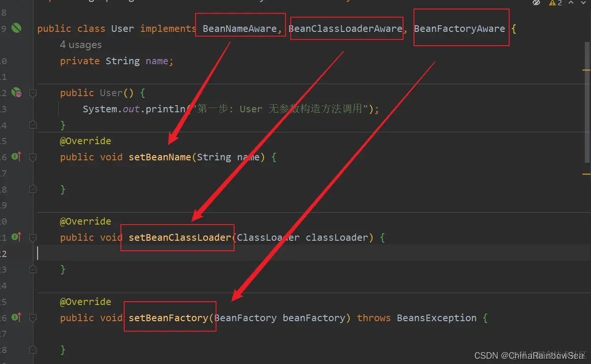
Task: Click the yellow warning triangle inspection icon
Action: point(552,3)
